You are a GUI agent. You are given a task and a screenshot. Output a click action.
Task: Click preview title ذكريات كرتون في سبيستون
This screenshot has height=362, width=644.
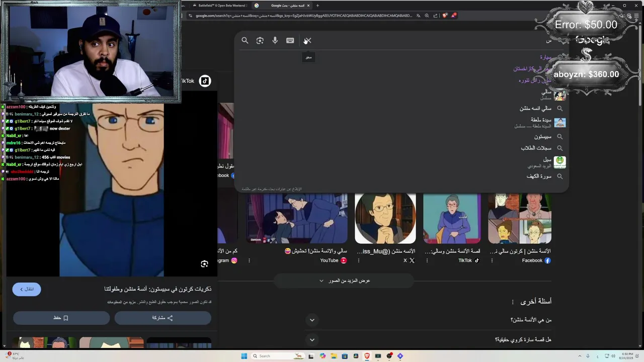(x=157, y=289)
